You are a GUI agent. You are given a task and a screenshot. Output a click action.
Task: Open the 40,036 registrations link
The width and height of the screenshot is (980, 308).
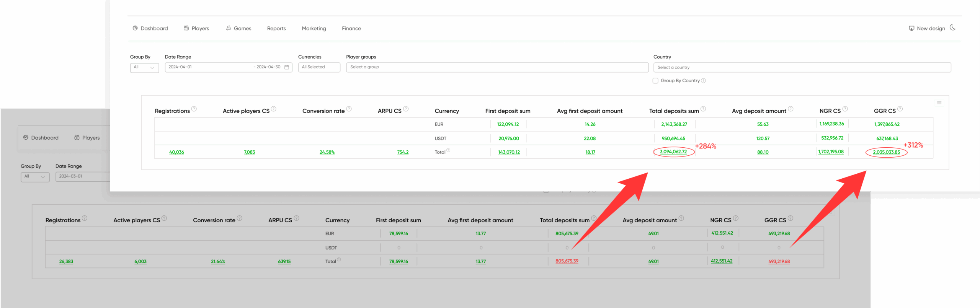point(176,152)
